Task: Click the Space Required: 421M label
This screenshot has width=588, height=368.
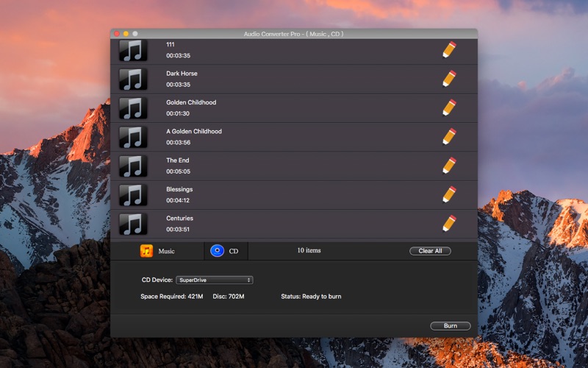Action: tap(172, 297)
